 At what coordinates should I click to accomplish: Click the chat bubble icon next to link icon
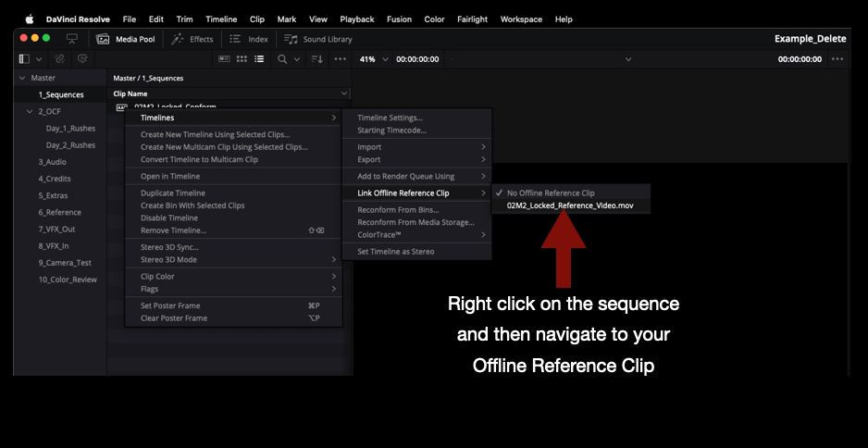coord(82,58)
